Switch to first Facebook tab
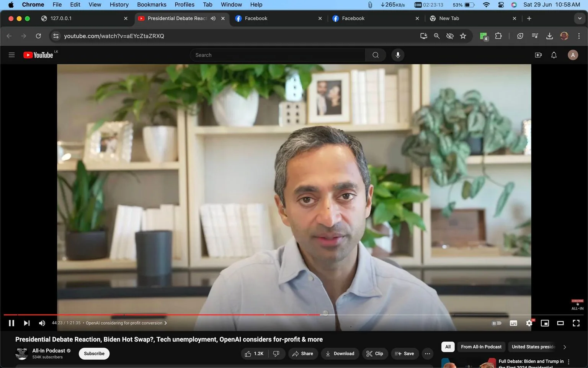The width and height of the screenshot is (588, 368). 279,18
